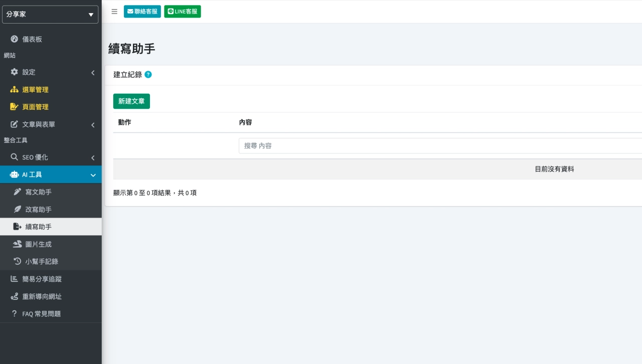Click the 續寫助手 page heading
The width and height of the screenshot is (642, 364).
click(x=132, y=49)
